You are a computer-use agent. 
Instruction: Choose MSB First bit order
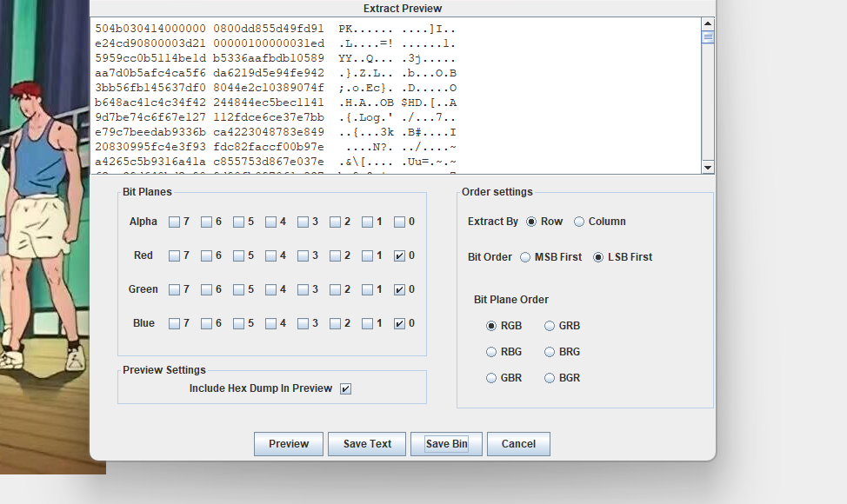click(525, 257)
